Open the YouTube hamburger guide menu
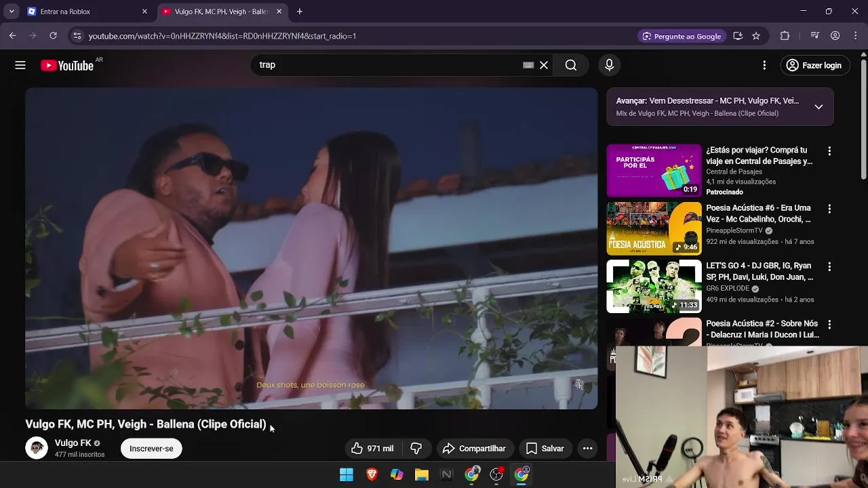868x488 pixels. point(20,65)
